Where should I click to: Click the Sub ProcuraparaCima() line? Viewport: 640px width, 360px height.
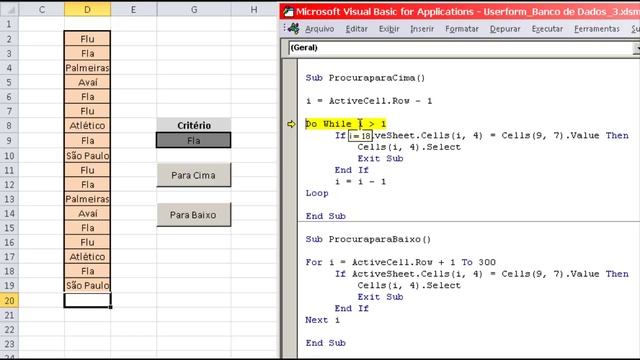click(x=365, y=78)
